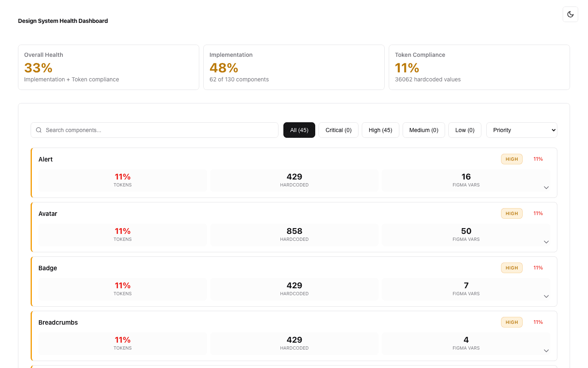Click the Breadcrumbs component title
588x368 pixels.
tap(58, 323)
